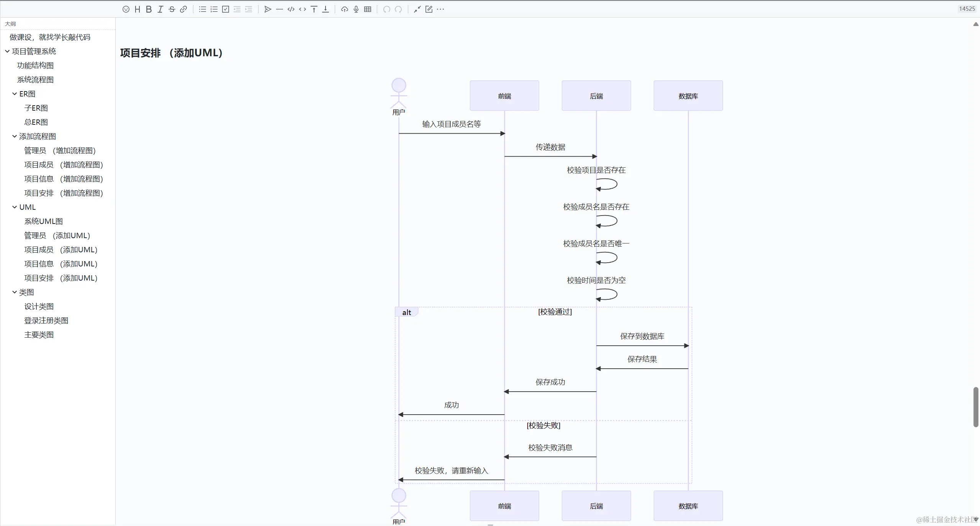Toggle fullscreen with the shrink arrows icon

(x=417, y=9)
